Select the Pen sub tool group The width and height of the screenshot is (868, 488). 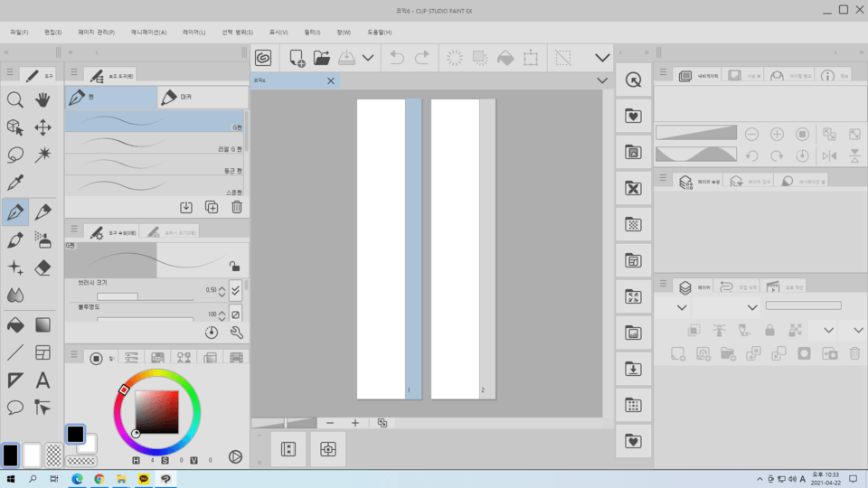click(111, 98)
